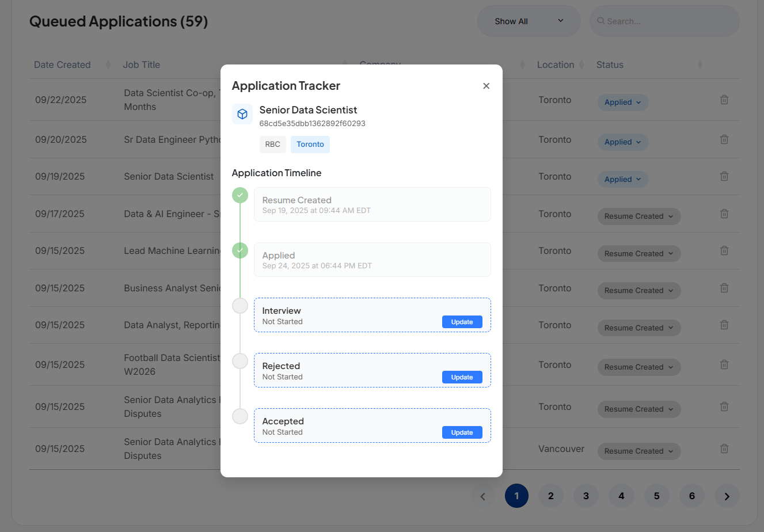Click trash icon for 09/17/2025 row
This screenshot has width=764, height=532.
coord(724,214)
